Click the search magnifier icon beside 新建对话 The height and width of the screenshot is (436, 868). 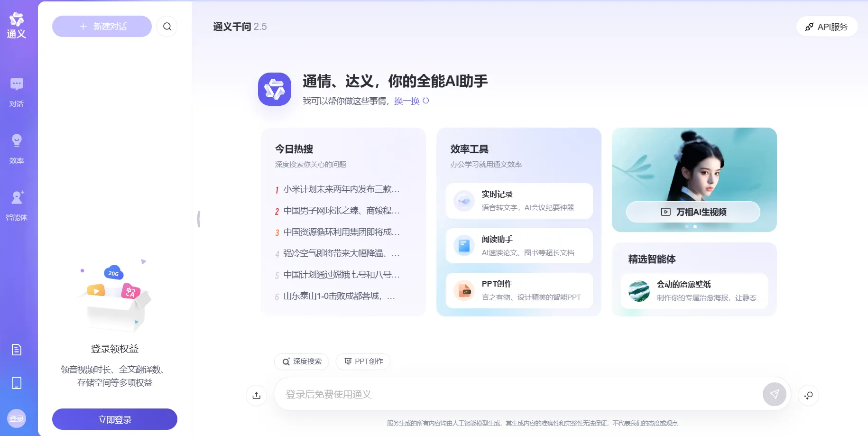pyautogui.click(x=167, y=27)
